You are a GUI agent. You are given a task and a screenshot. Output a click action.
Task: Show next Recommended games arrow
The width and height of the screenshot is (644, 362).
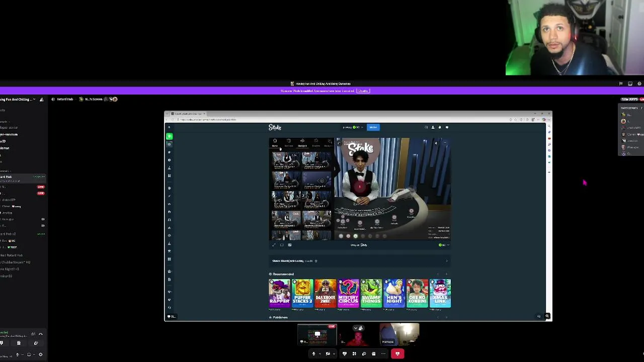[x=446, y=274]
